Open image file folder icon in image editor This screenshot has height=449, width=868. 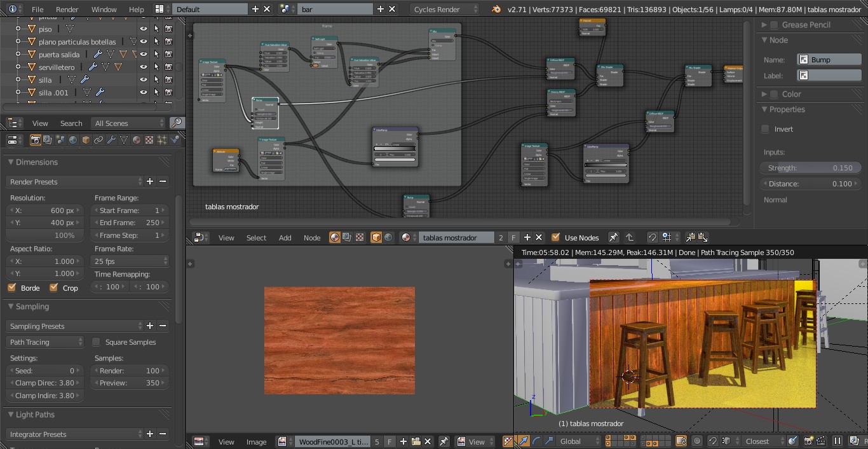coord(416,441)
